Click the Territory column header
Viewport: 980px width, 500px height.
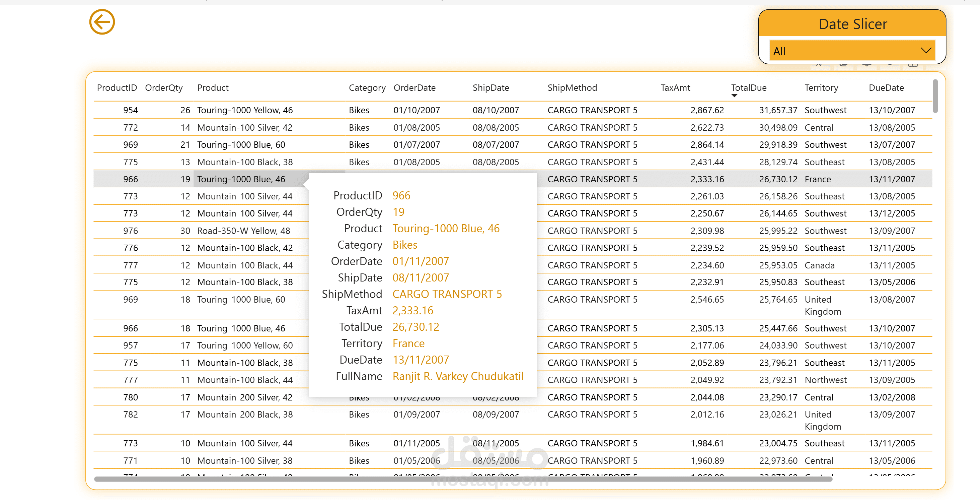pos(821,88)
